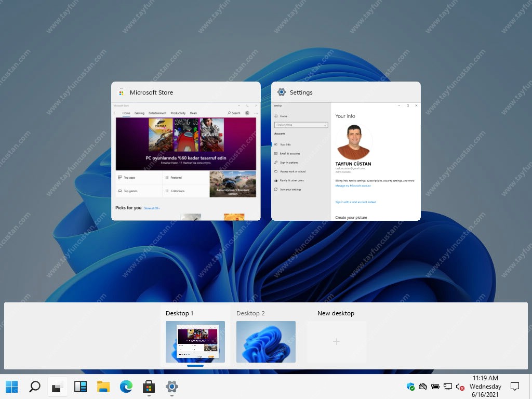Viewport: 532px width, 399px height.
Task: Open taskbar Search magnifier
Action: point(35,387)
